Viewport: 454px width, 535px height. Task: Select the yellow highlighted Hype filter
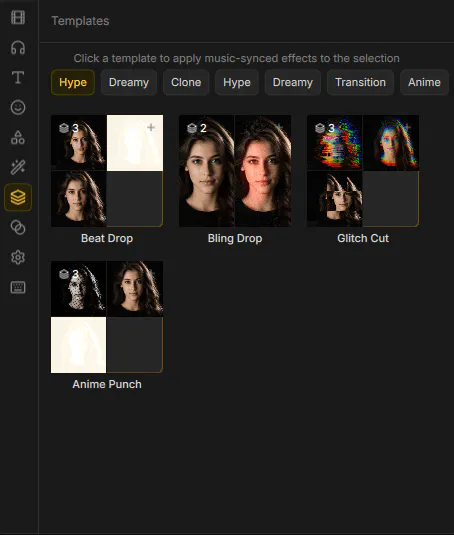pos(73,82)
